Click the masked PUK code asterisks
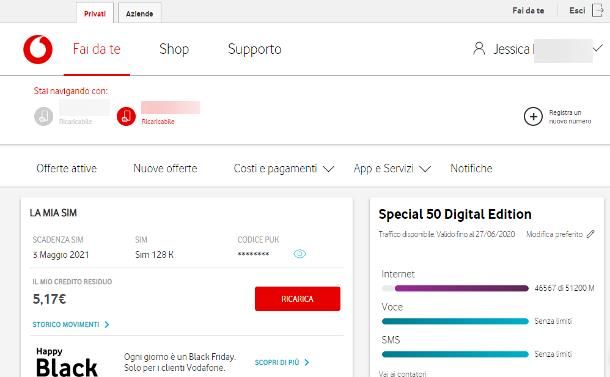This screenshot has width=610, height=377. [253, 254]
